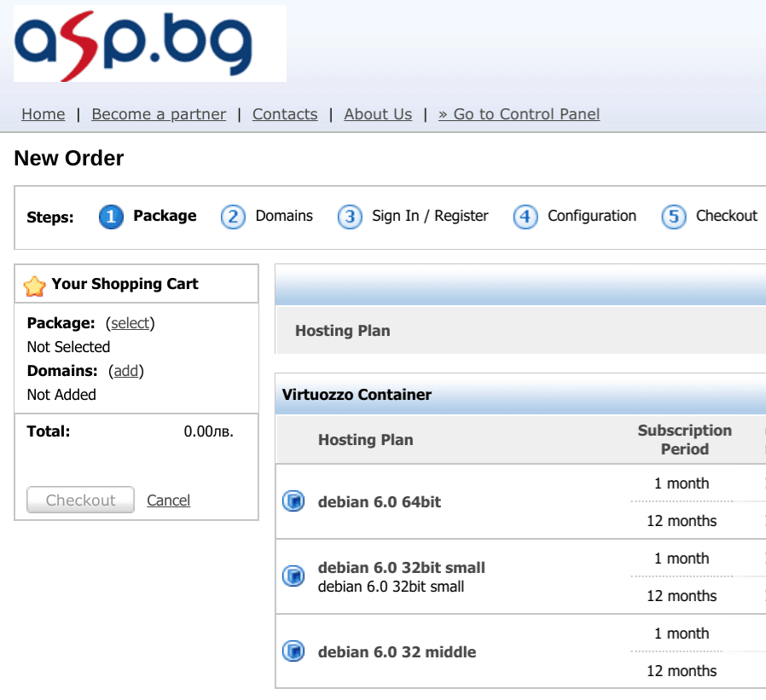Click the Not Added domains status

(61, 395)
